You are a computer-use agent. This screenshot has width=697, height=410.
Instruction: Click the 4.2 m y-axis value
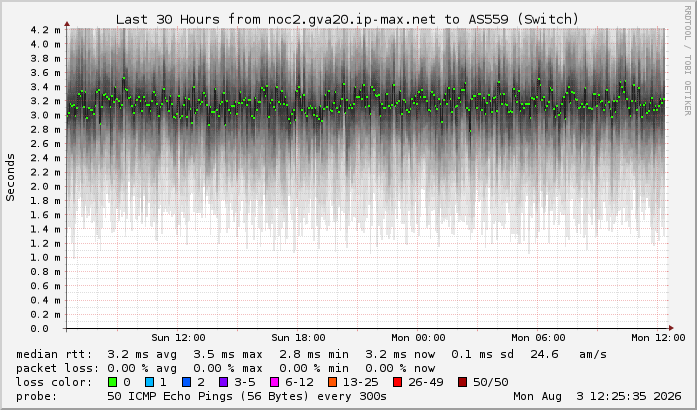pyautogui.click(x=45, y=30)
